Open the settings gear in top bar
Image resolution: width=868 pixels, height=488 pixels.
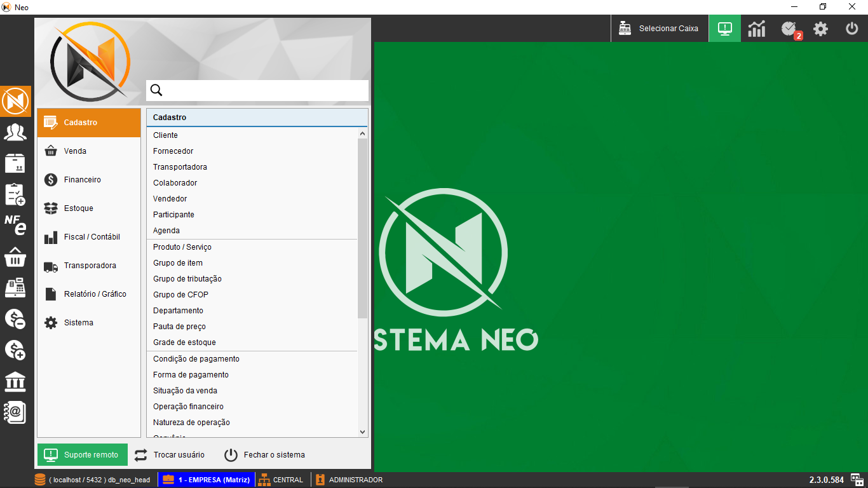pos(820,29)
